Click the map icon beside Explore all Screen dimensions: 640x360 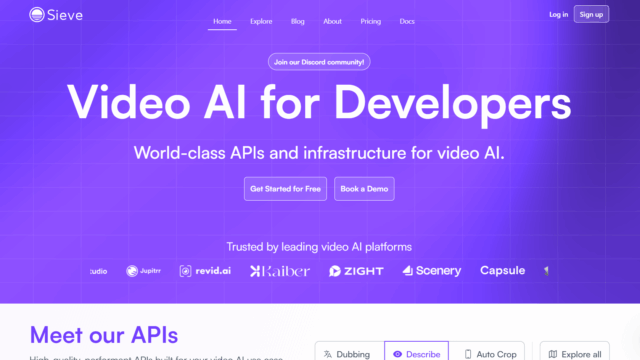553,354
